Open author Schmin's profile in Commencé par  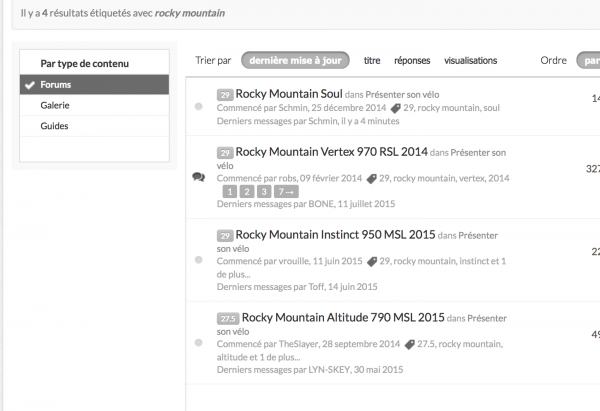(293, 108)
